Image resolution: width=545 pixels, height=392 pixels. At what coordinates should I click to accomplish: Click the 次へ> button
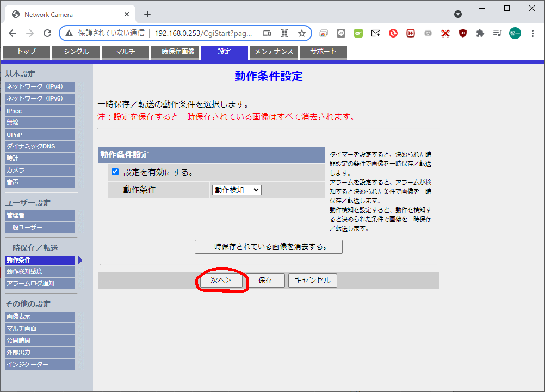click(221, 281)
